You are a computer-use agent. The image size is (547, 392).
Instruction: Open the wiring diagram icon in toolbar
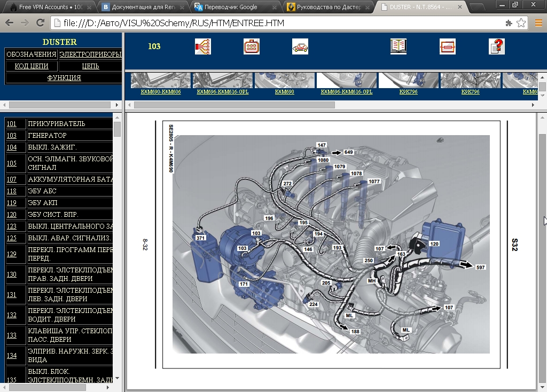[x=203, y=46]
